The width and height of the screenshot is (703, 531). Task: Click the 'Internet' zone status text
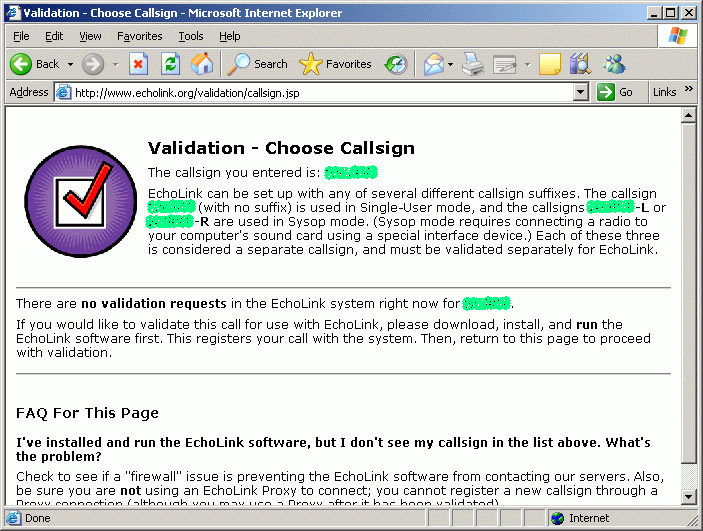tap(589, 518)
